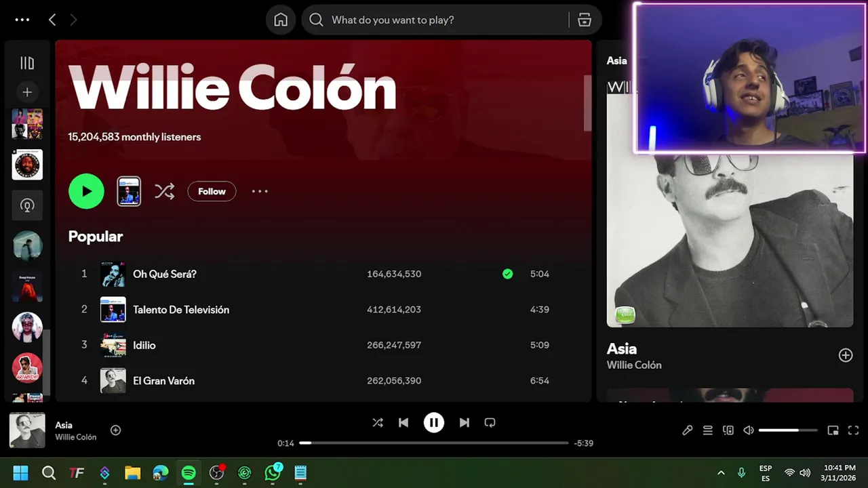Screen dimensions: 868x488
Task: Select the song 'El Gran Varón'
Action: [x=164, y=381]
